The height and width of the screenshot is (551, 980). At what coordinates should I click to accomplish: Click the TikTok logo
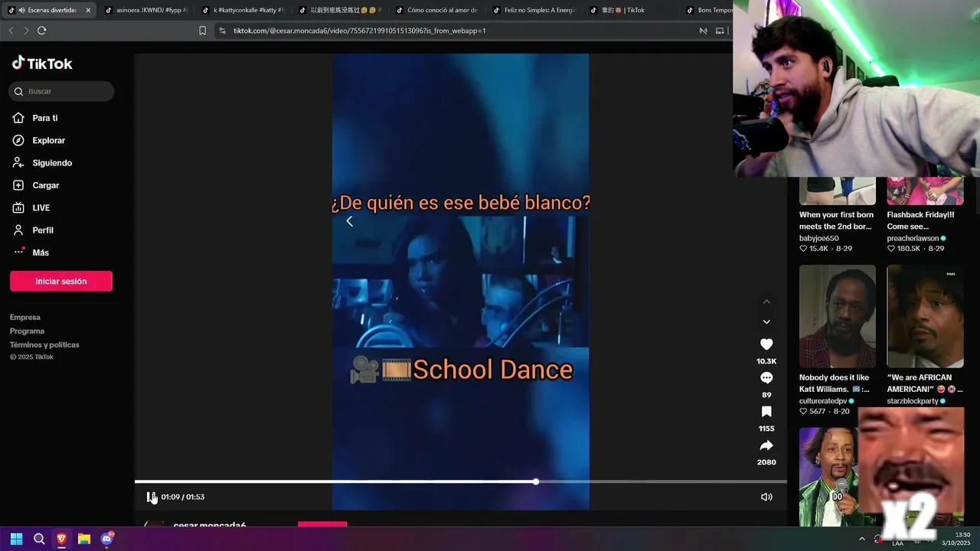tap(42, 64)
